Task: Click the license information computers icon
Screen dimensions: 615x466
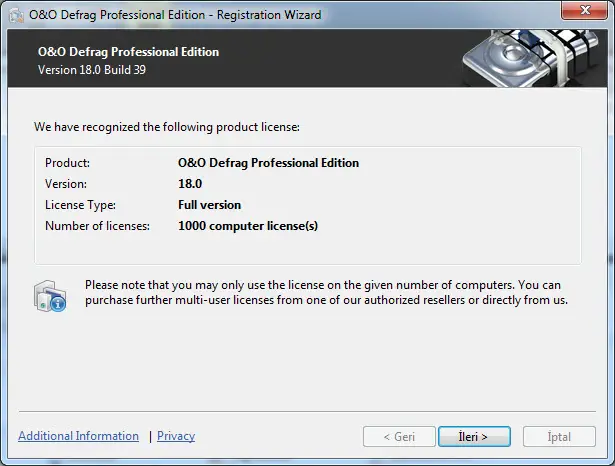Action: (x=50, y=296)
